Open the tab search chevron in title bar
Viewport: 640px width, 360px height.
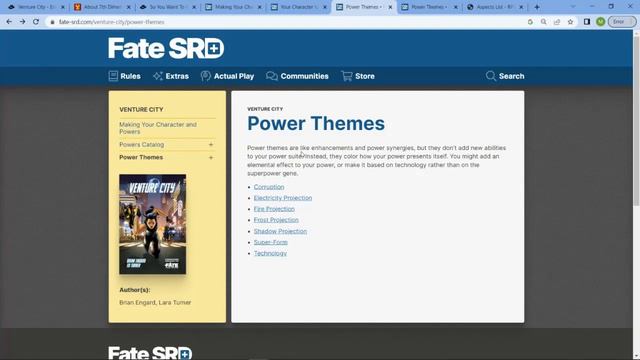(573, 7)
